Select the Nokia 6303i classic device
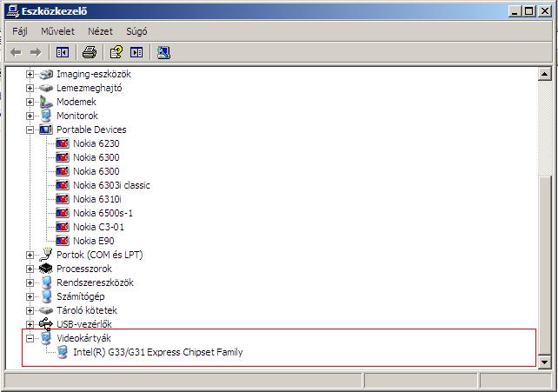The height and width of the screenshot is (392, 558). [111, 185]
